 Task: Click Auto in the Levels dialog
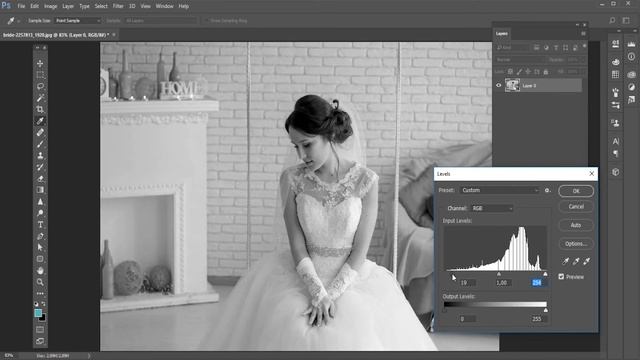tap(576, 225)
